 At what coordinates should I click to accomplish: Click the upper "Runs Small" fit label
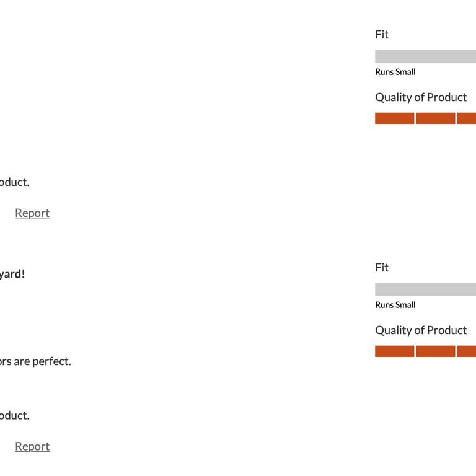click(x=395, y=72)
